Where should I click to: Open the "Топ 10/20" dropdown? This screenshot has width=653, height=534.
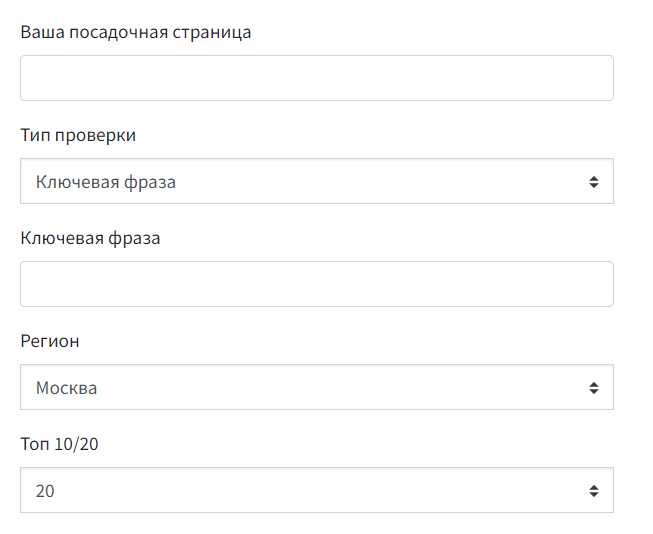tap(316, 491)
